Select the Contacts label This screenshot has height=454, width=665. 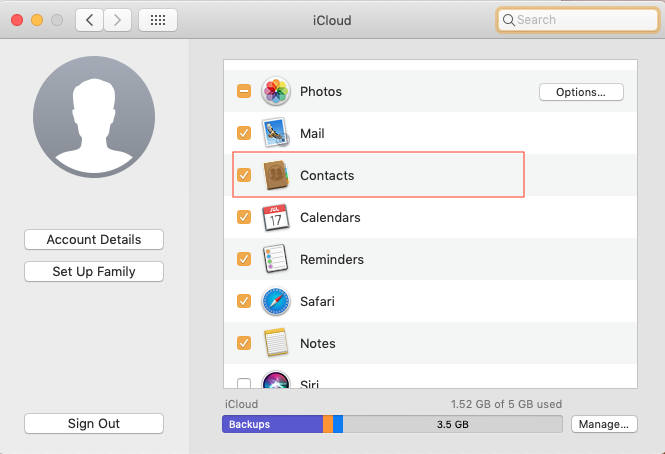pyautogui.click(x=327, y=175)
